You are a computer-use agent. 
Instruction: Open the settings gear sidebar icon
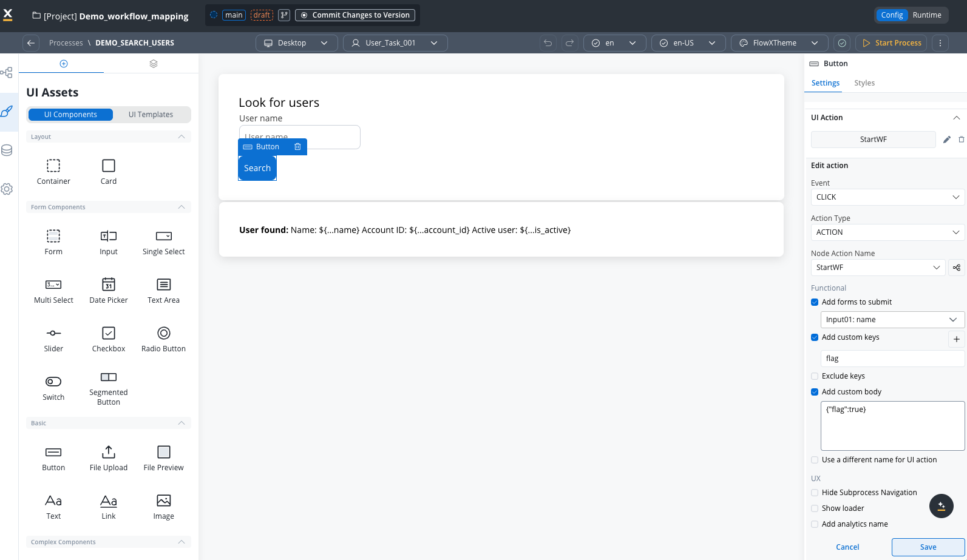click(7, 189)
